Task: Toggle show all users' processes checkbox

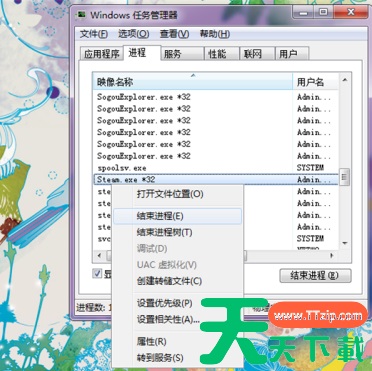Action: coord(97,273)
